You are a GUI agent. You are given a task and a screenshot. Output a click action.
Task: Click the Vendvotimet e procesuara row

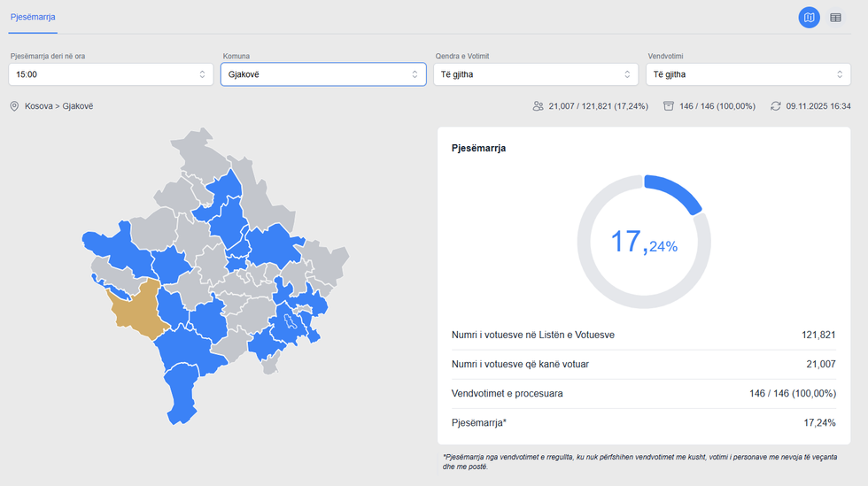click(643, 393)
